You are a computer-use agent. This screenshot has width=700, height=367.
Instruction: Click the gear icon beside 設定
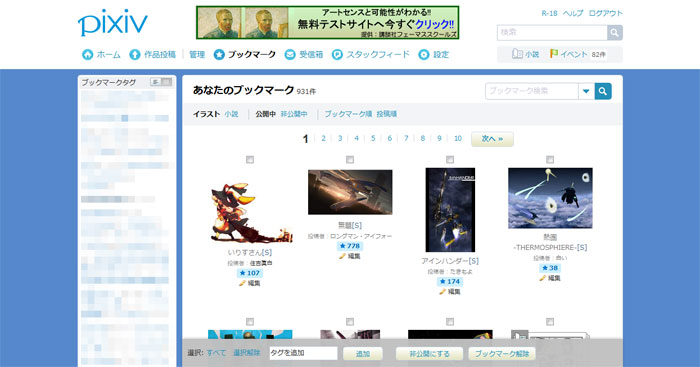tap(424, 54)
